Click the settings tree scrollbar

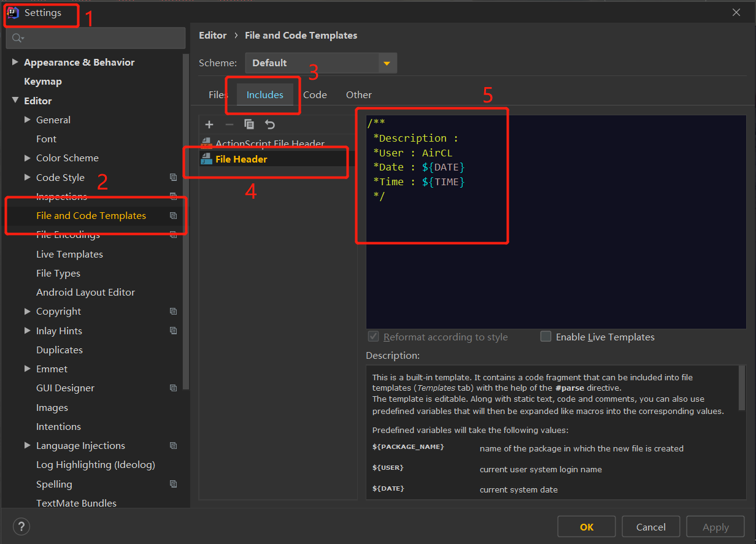(x=186, y=221)
